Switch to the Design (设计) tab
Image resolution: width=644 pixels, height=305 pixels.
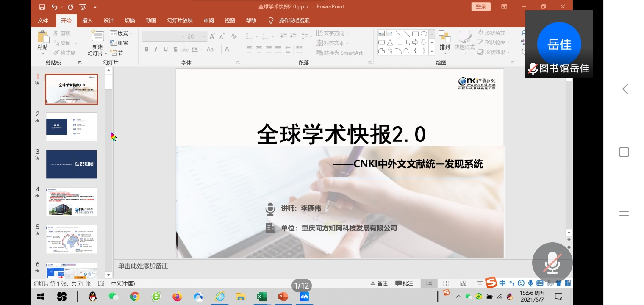coord(109,21)
